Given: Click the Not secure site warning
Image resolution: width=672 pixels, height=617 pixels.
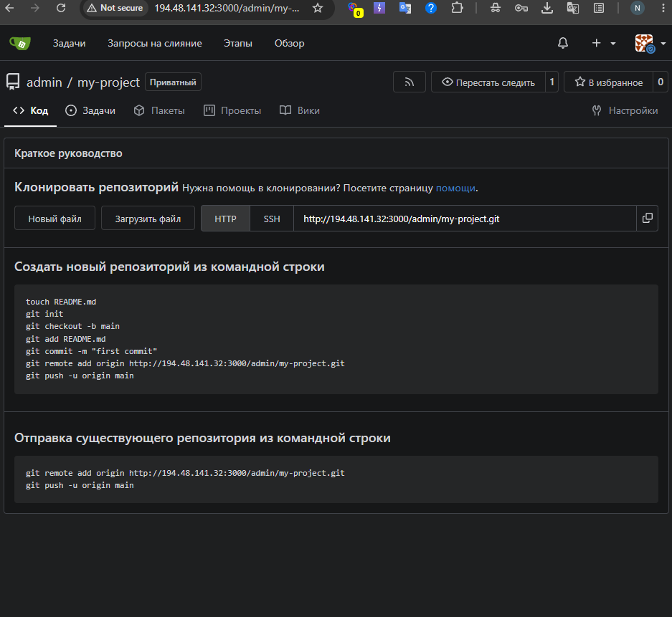Looking at the screenshot, I should coord(115,8).
